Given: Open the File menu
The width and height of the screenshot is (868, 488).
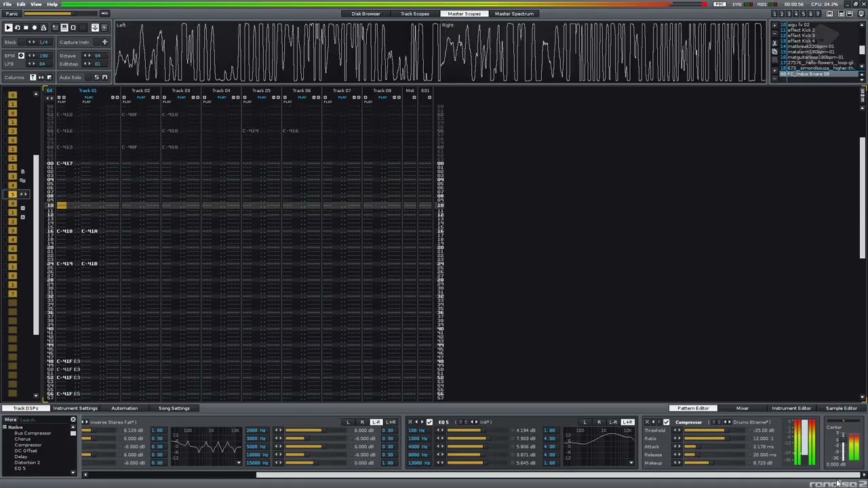Looking at the screenshot, I should tap(7, 4).
